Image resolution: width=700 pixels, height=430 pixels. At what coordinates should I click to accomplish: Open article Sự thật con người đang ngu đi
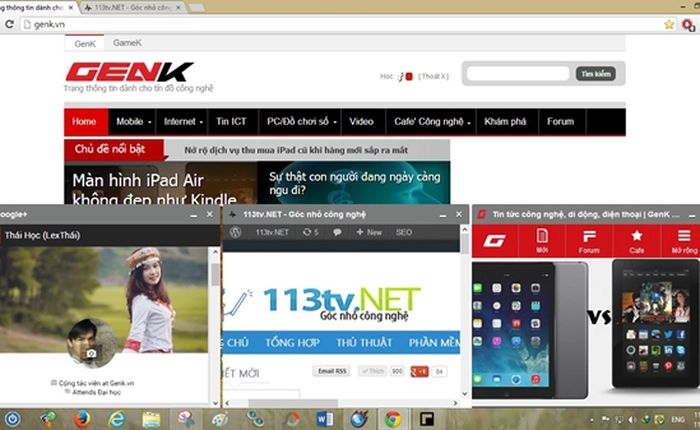click(x=354, y=183)
